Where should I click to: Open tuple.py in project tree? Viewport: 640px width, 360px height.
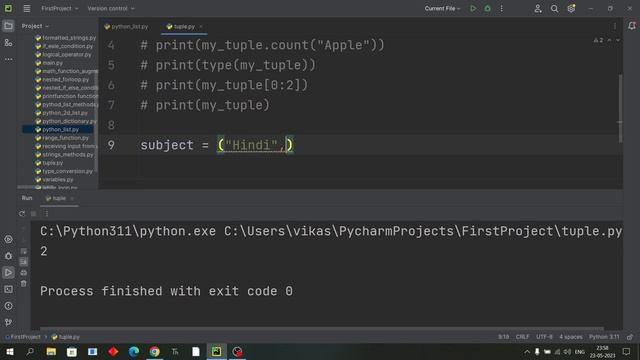point(49,163)
